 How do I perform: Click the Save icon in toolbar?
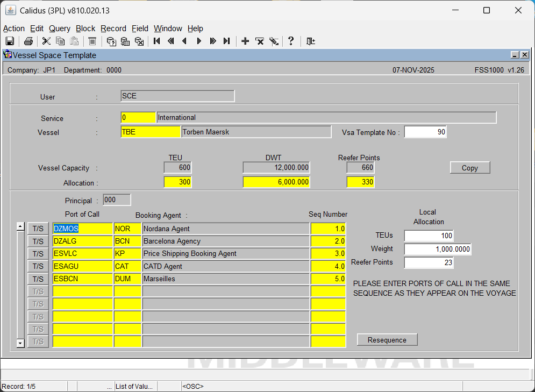10,41
